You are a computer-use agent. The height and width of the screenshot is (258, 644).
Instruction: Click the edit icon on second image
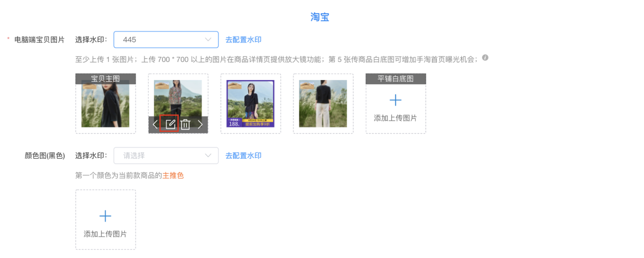(170, 124)
